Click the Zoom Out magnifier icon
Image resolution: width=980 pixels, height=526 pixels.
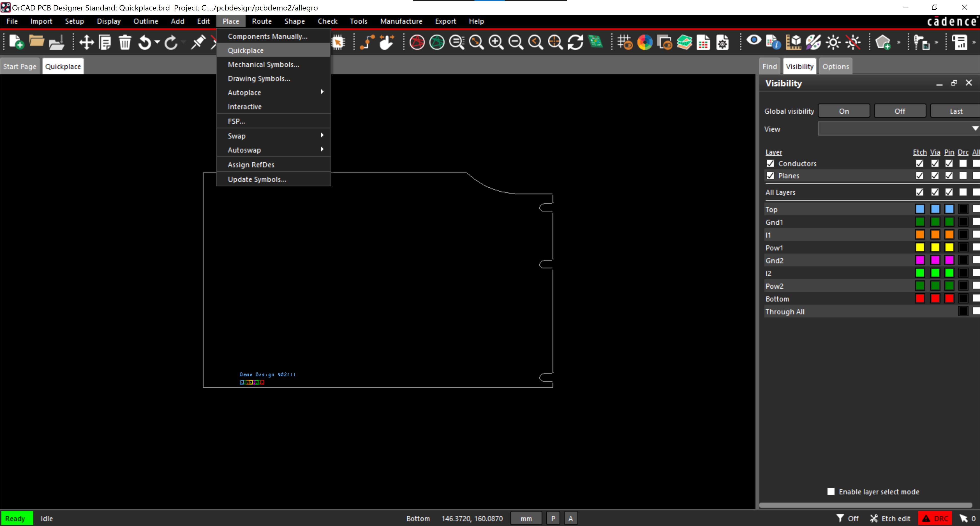pos(516,42)
